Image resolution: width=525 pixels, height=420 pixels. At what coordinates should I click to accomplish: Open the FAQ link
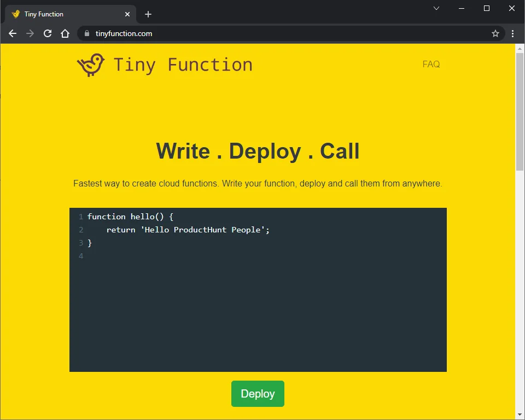(x=431, y=64)
